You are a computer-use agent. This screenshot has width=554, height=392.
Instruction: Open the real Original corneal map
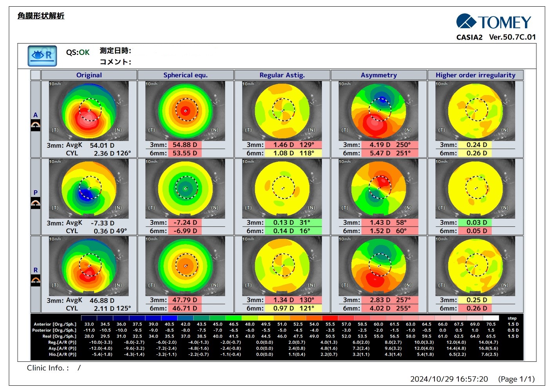(89, 266)
